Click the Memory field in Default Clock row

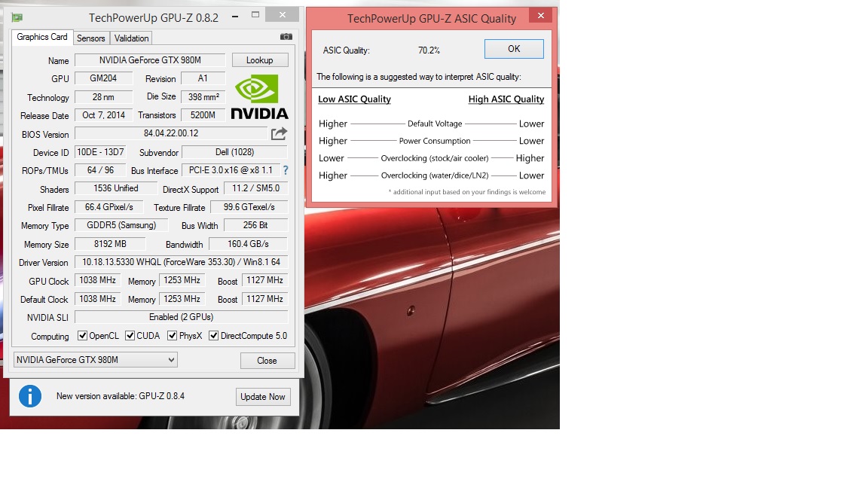click(182, 299)
